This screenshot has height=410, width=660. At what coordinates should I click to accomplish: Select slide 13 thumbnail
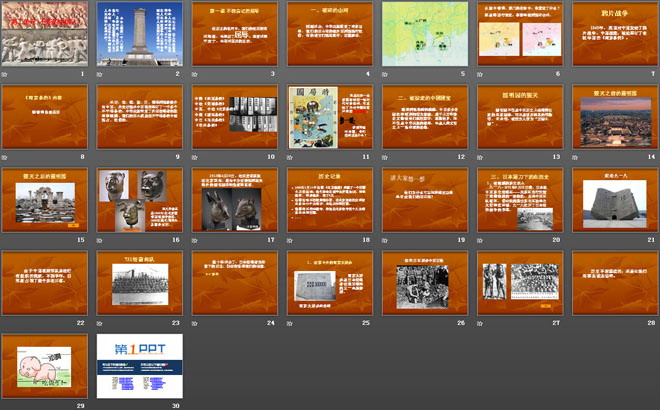pos(520,117)
